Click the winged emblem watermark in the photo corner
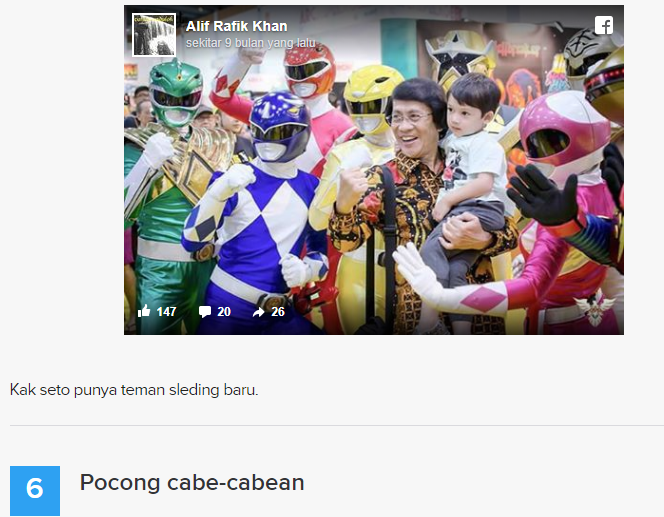Viewport: 664px width, 517px height. 595,307
